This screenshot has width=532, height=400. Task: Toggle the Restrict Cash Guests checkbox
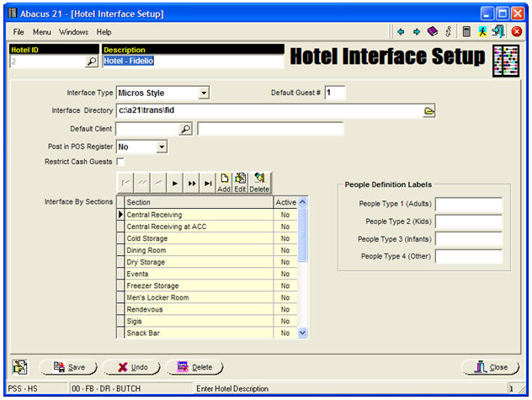(x=120, y=162)
